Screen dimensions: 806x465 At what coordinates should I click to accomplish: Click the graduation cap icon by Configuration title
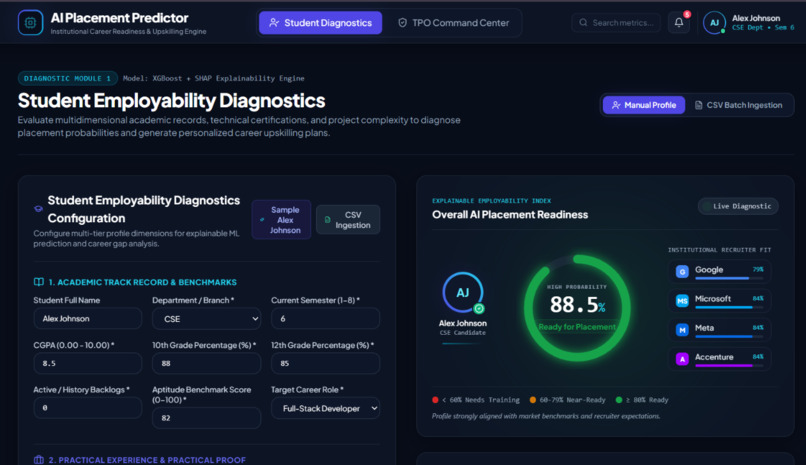pyautogui.click(x=38, y=209)
